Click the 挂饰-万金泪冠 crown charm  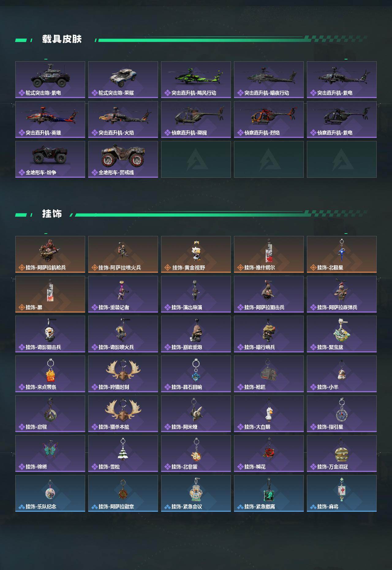tap(342, 454)
